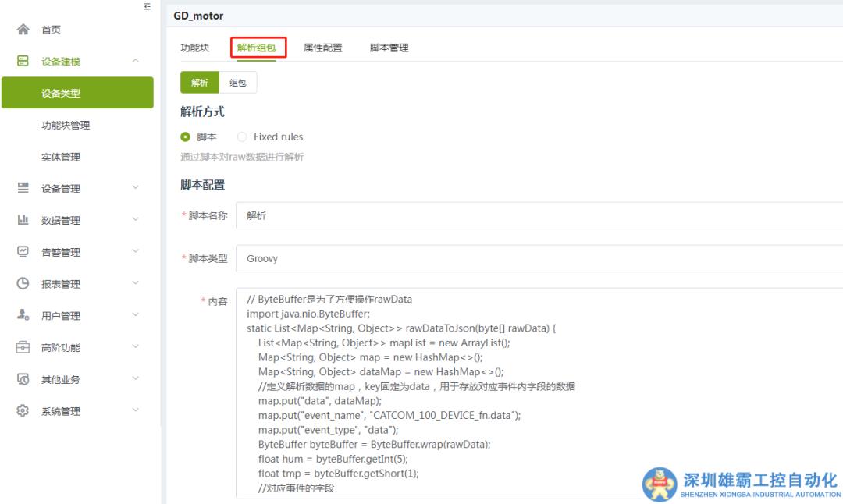Go to 实体管理 in the sidebar
843x504 pixels.
61,157
